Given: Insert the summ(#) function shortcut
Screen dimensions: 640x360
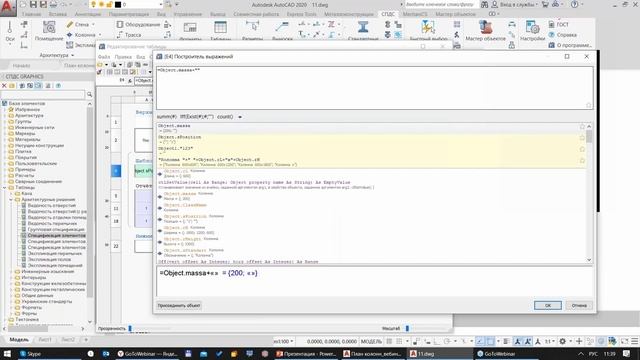Looking at the screenshot, I should pos(167,117).
